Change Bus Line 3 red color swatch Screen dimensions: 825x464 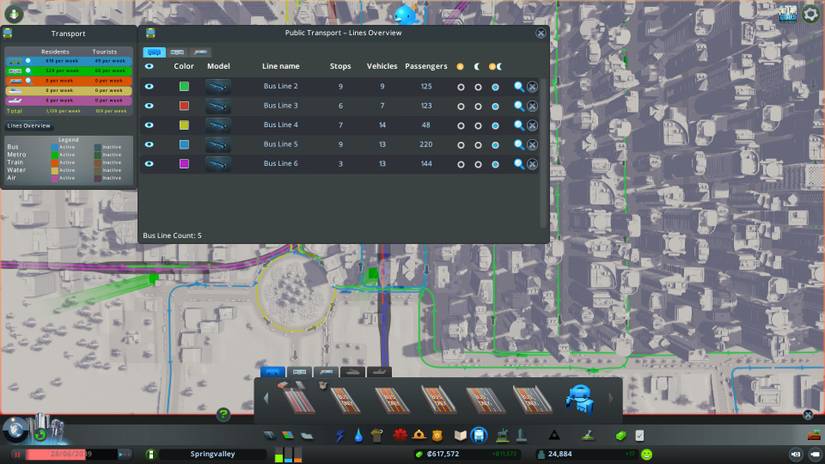[184, 106]
